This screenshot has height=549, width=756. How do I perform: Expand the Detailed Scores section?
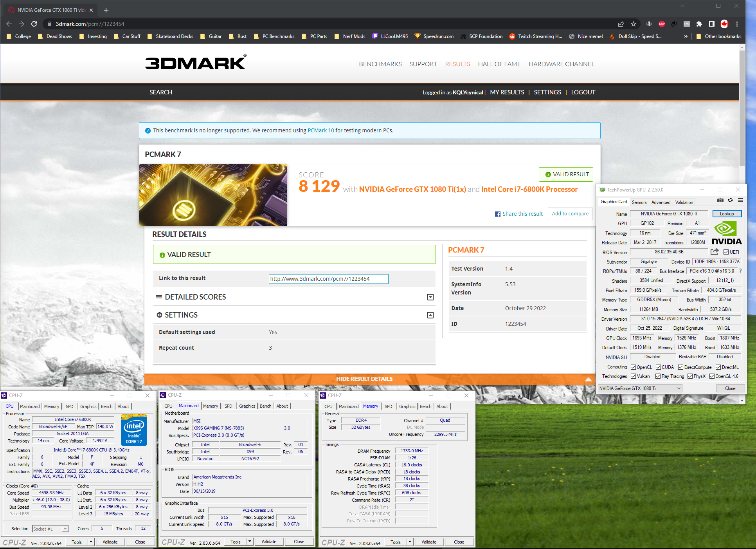(430, 297)
